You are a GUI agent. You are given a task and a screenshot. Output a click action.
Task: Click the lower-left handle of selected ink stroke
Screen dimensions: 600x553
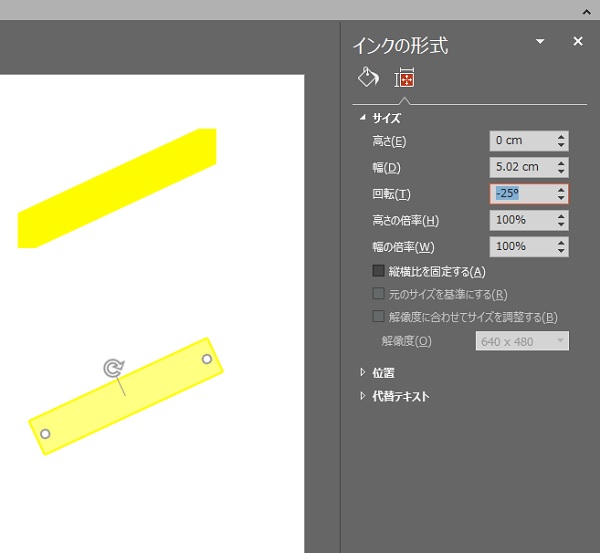[45, 434]
